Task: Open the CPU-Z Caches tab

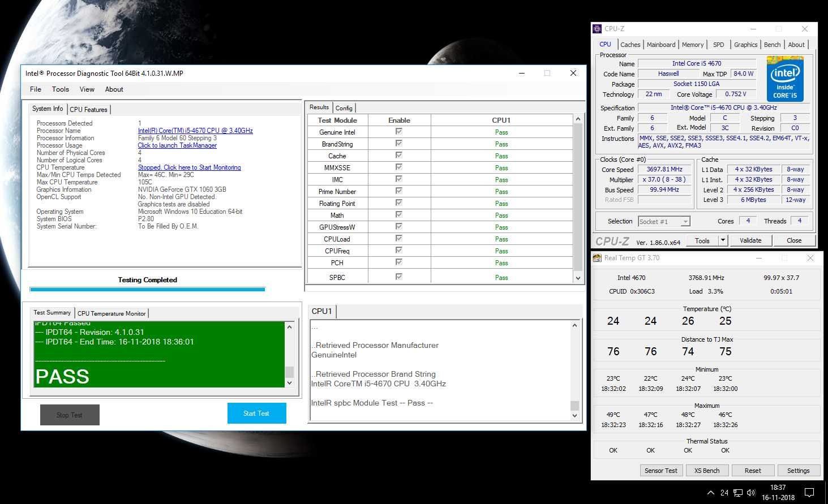Action: tap(630, 45)
